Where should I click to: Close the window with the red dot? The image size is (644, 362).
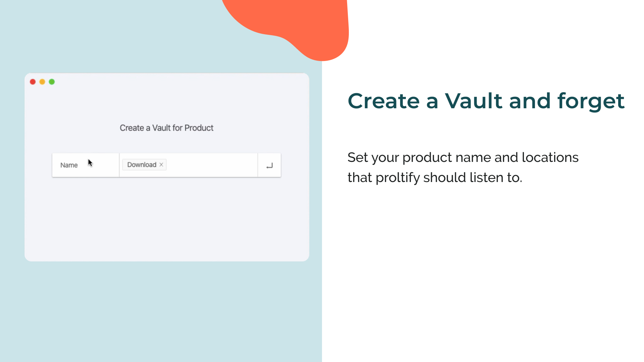point(33,82)
